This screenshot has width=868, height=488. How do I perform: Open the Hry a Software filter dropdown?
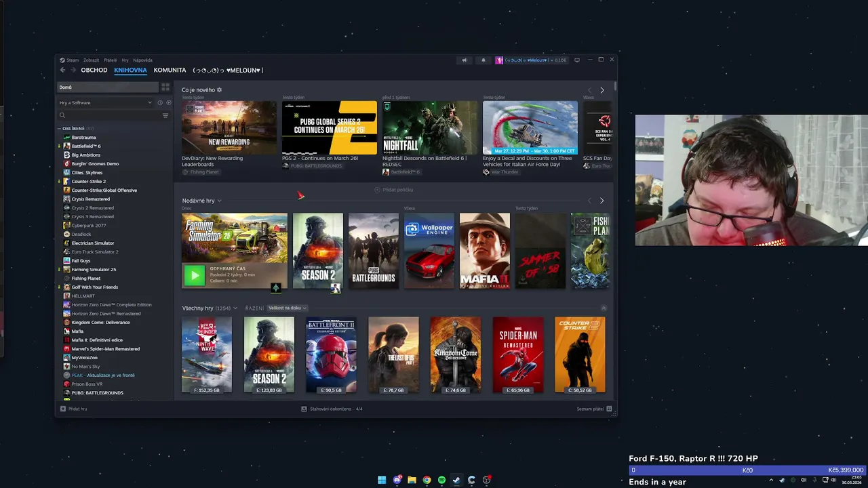[x=106, y=102]
